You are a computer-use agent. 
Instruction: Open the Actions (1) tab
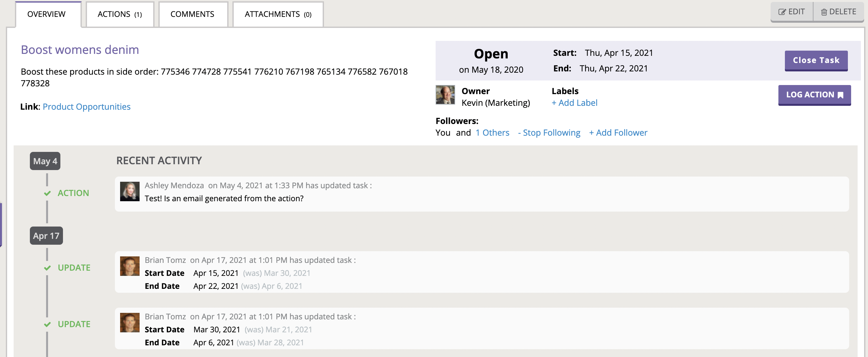coord(120,14)
